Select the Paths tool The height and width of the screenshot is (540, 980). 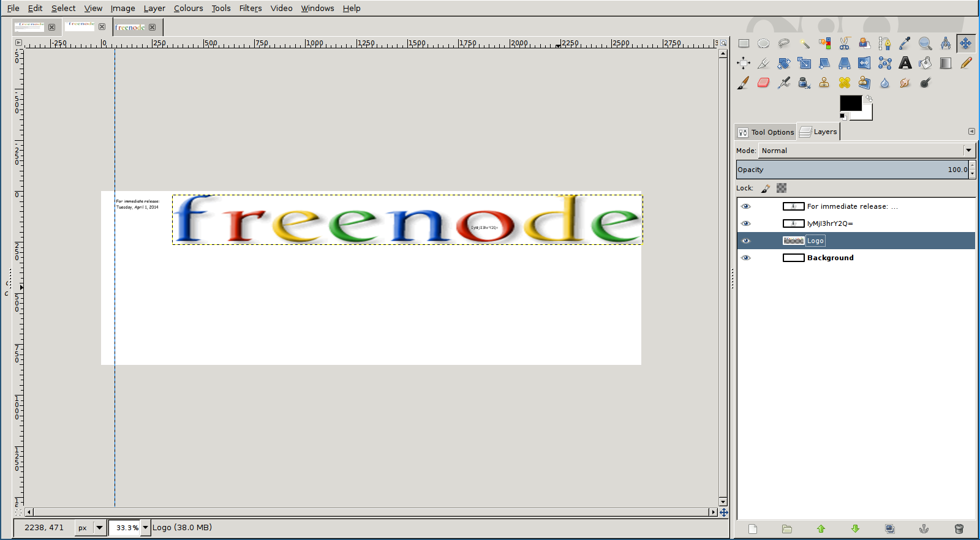[884, 43]
